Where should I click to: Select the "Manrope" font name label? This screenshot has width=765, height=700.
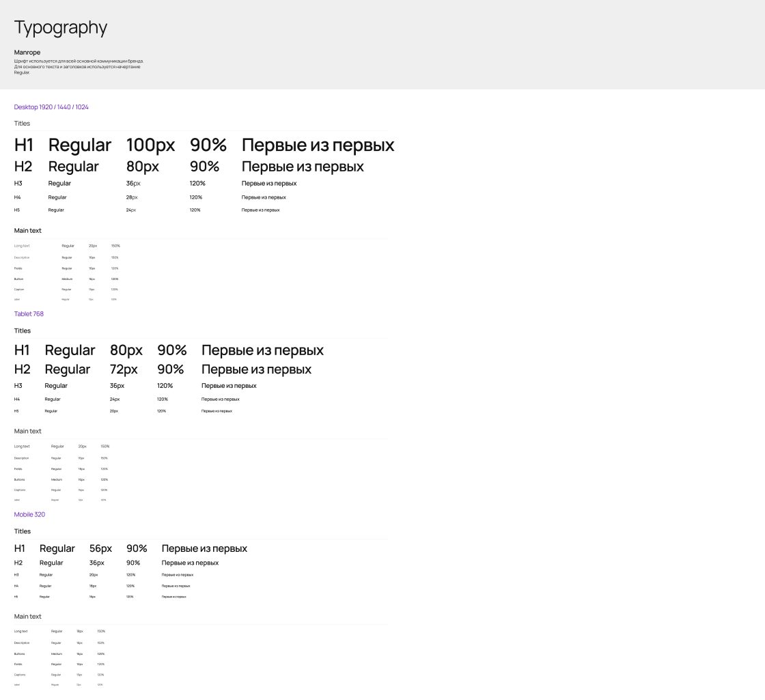coord(27,53)
